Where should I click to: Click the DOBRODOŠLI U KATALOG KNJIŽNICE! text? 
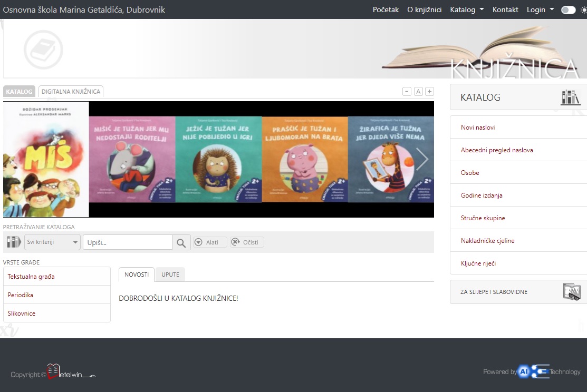[178, 298]
